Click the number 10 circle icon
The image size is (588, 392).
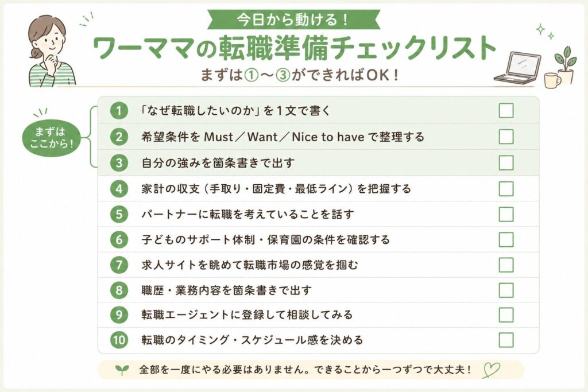coord(119,340)
